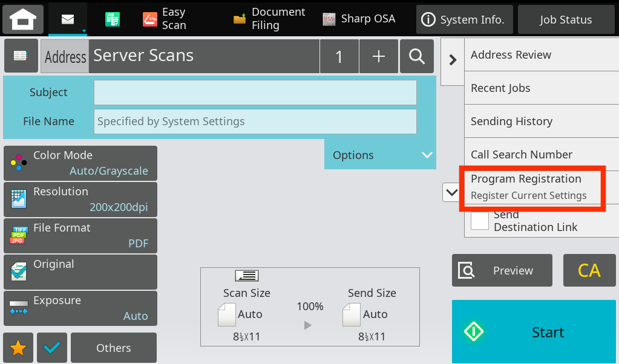Open favorites star icon button
Screen dimensions: 619x364
click(x=18, y=348)
